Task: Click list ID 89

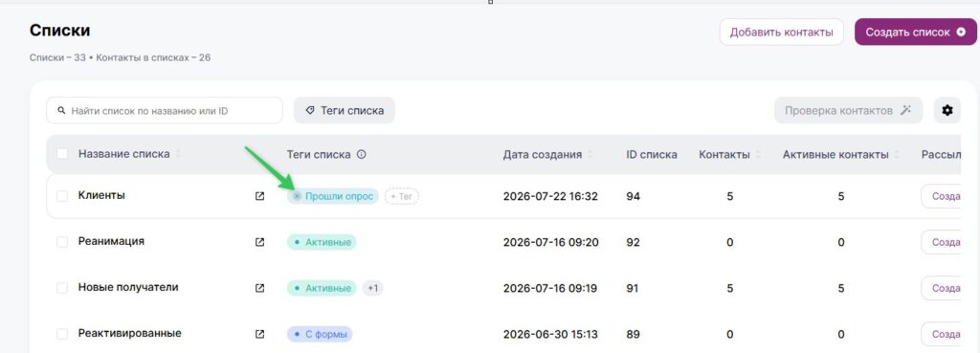Action: (x=634, y=334)
